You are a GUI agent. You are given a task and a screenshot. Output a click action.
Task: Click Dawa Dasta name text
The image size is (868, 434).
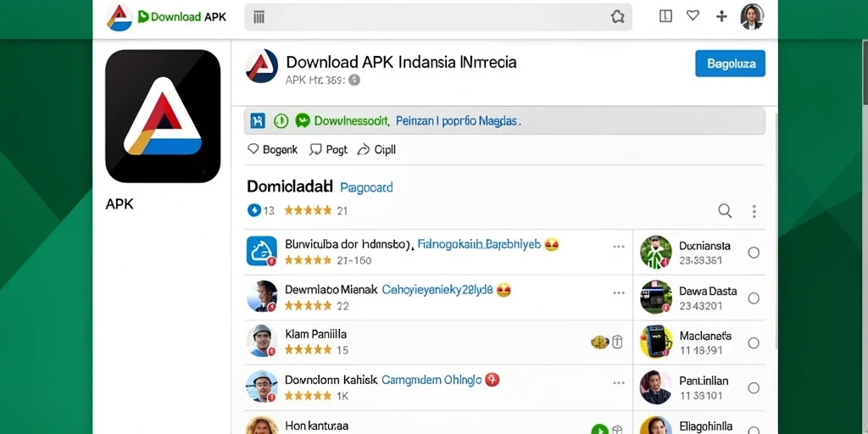click(x=708, y=292)
